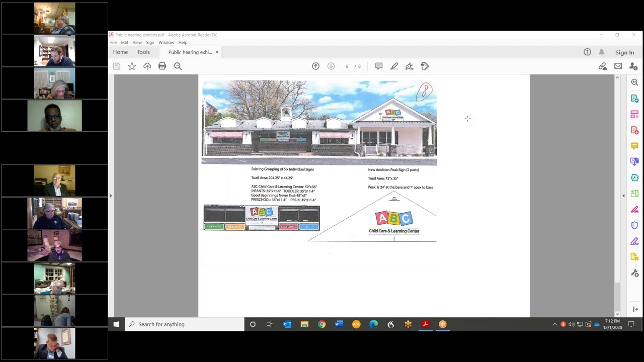Open the View menu
This screenshot has height=362, width=644.
[x=137, y=42]
